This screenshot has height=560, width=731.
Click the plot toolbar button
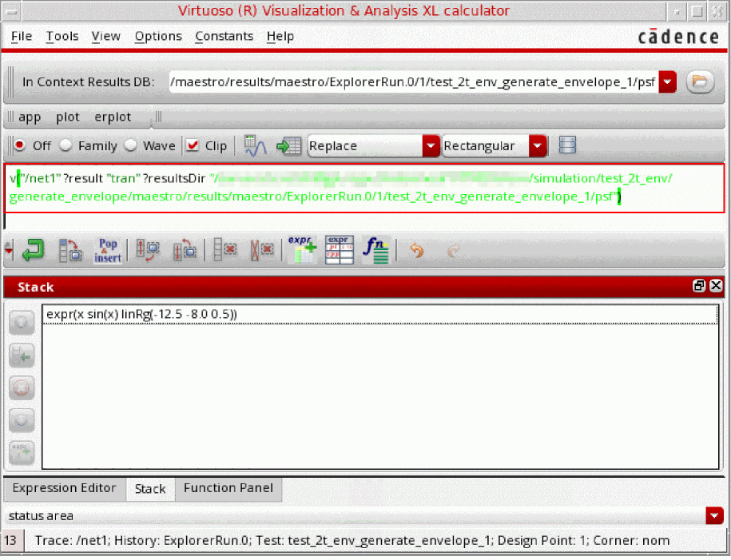68,117
